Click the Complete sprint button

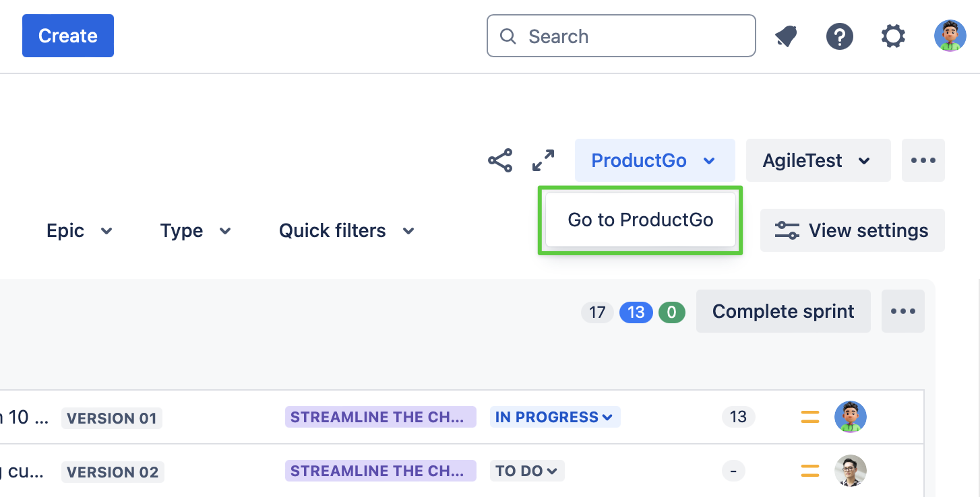[783, 311]
